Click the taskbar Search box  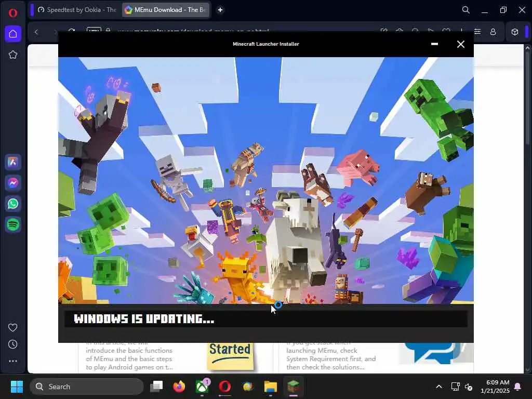pyautogui.click(x=87, y=387)
